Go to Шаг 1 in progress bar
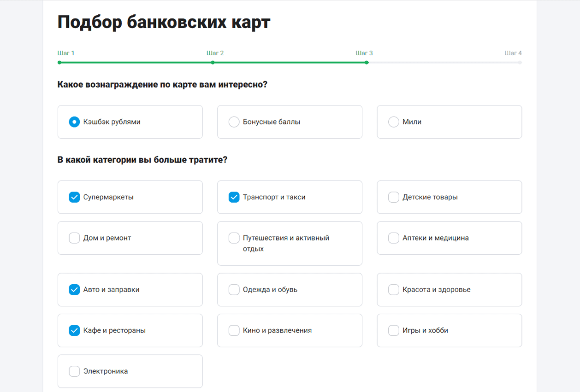The height and width of the screenshot is (392, 580). (66, 53)
